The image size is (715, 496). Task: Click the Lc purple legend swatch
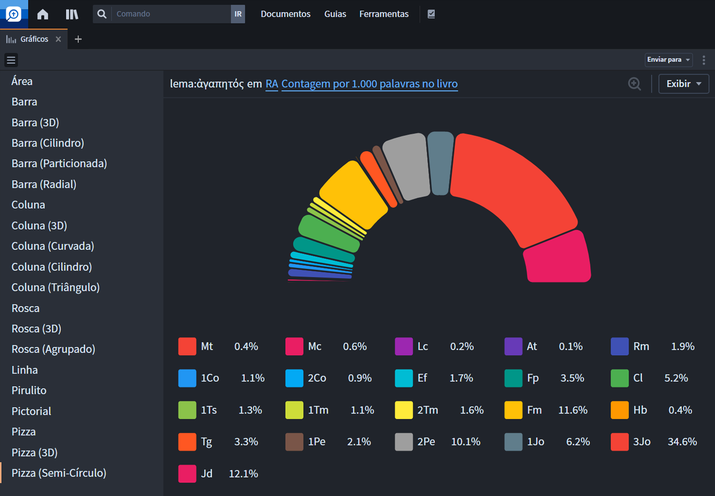(404, 346)
